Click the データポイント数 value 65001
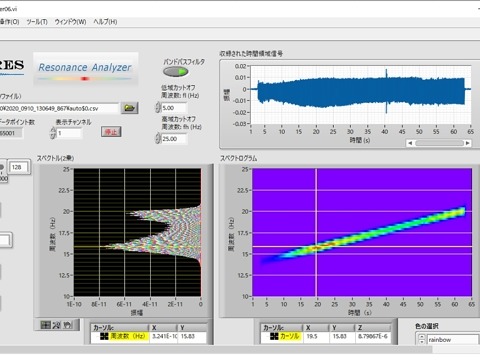Viewport: 480px width, 360px height. 11,133
